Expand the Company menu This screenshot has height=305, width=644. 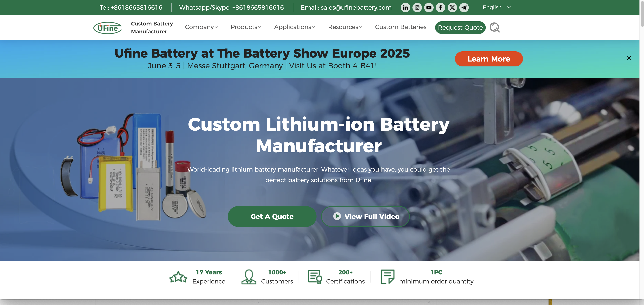[x=201, y=27]
